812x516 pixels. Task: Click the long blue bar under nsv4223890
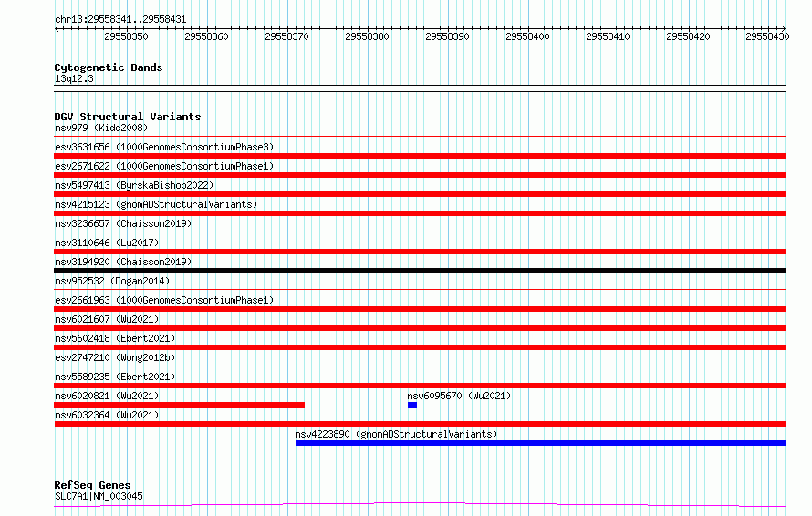tap(541, 443)
